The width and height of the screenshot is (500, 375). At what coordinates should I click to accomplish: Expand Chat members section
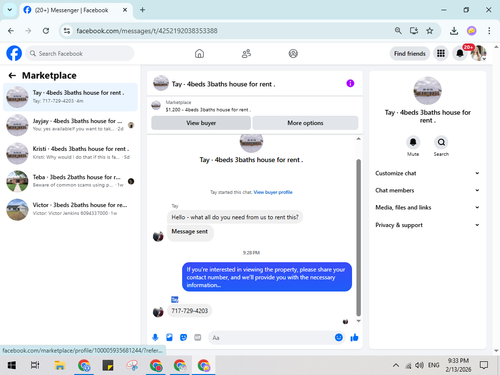[x=427, y=190]
